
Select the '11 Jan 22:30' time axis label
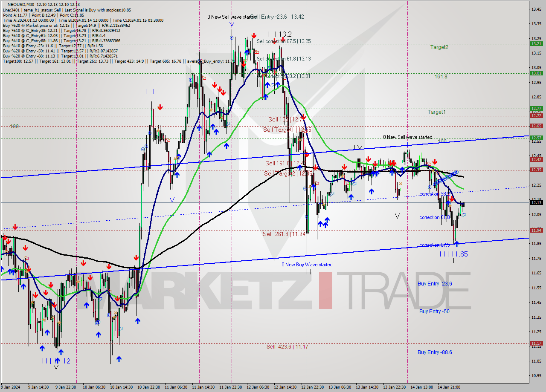click(x=230, y=387)
